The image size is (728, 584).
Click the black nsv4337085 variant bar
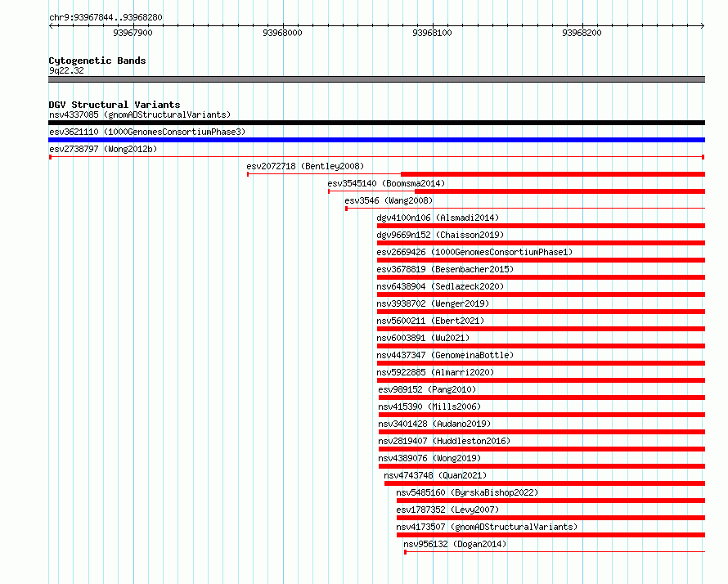pos(376,123)
